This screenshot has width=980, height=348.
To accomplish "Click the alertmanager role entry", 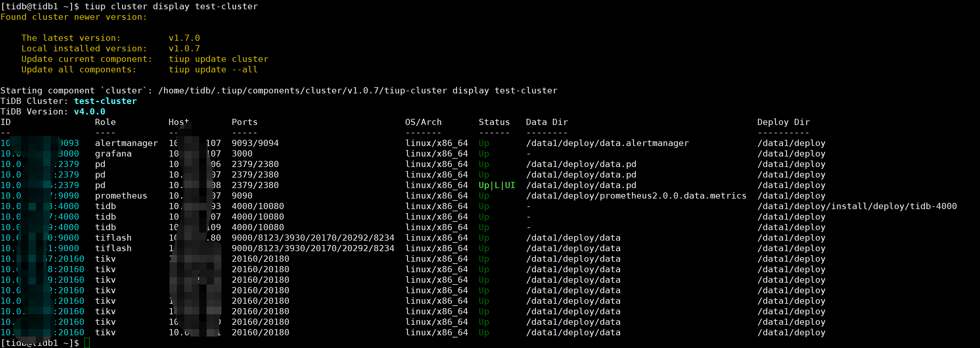I will tap(126, 143).
